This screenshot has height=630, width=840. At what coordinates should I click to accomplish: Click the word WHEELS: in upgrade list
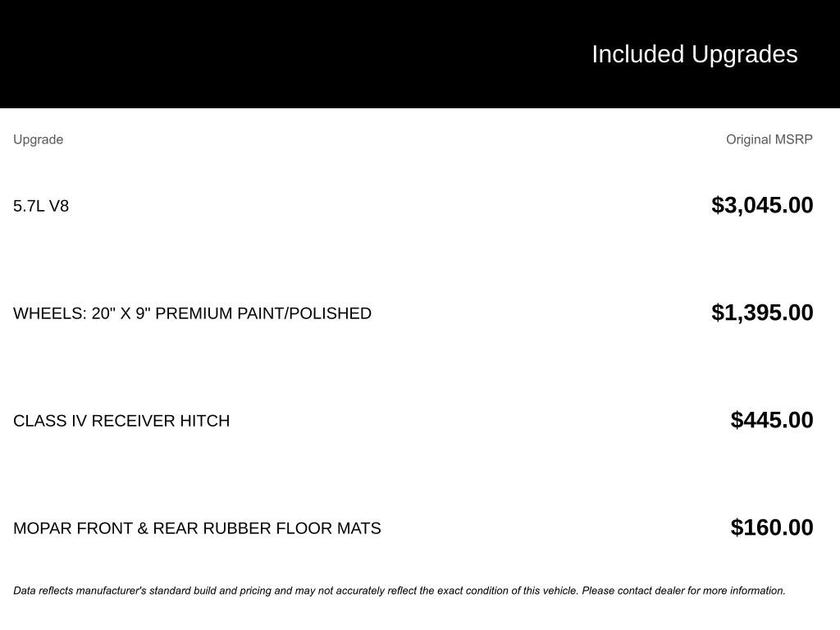pyautogui.click(x=50, y=313)
